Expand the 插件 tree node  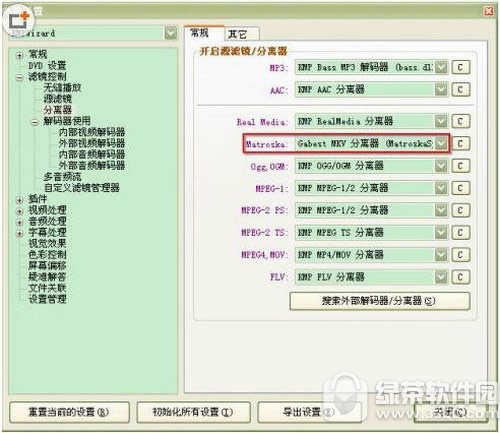(20, 200)
